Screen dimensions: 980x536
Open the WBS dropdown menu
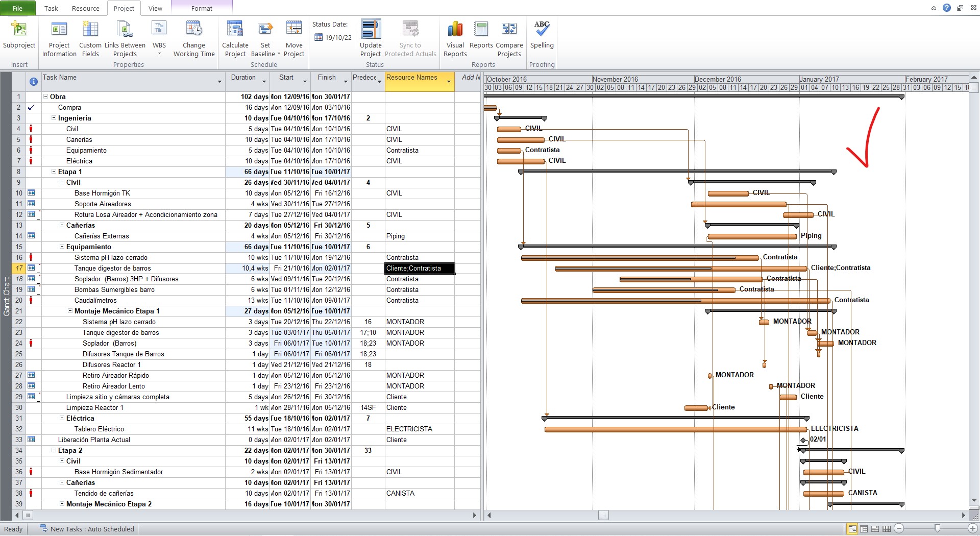159,53
